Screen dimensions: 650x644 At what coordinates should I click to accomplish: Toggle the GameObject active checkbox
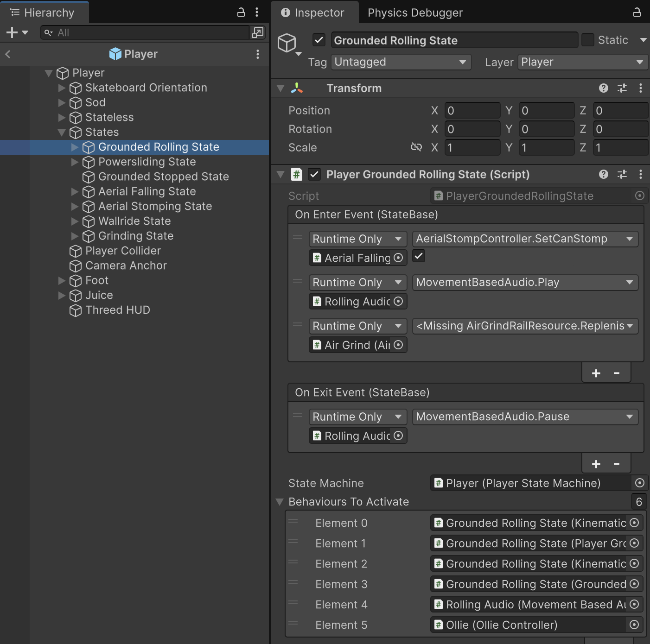[x=319, y=40]
